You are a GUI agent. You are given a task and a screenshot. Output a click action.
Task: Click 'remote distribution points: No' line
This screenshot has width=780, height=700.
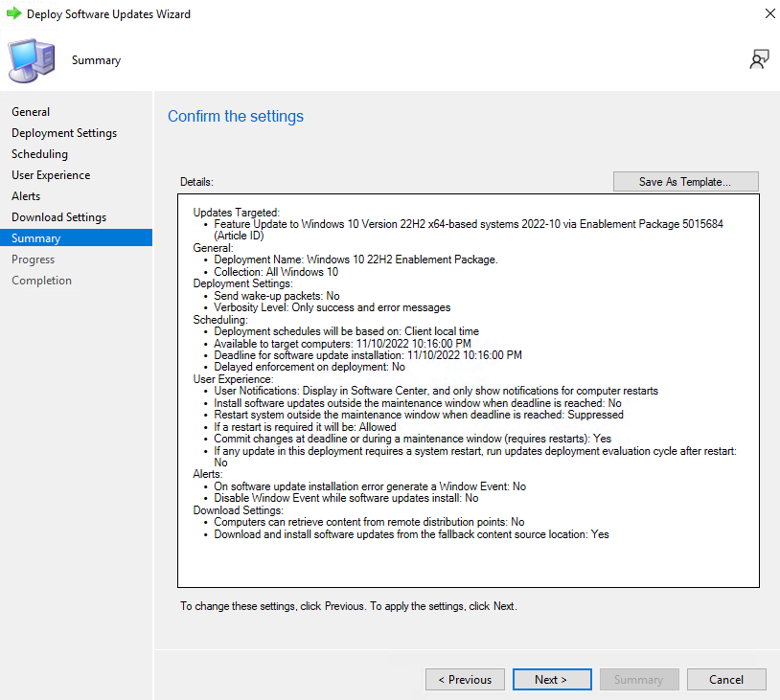369,522
